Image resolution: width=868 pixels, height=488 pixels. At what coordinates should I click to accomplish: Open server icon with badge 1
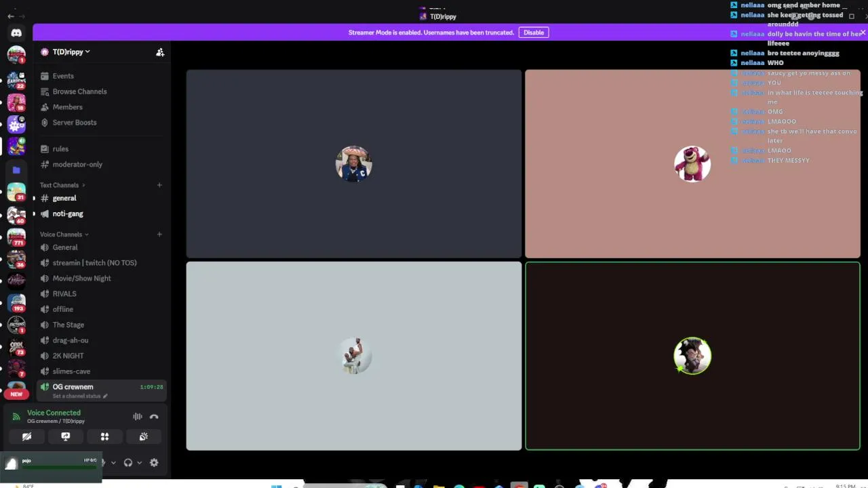point(16,54)
